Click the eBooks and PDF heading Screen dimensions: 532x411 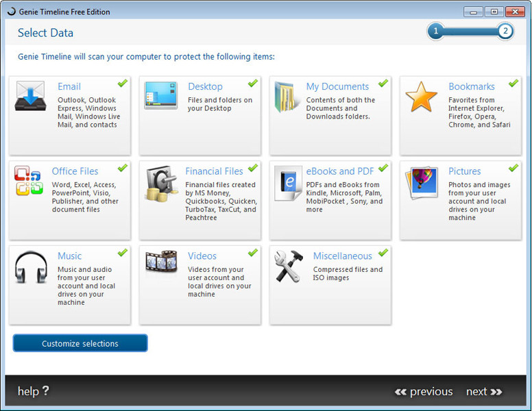[340, 171]
